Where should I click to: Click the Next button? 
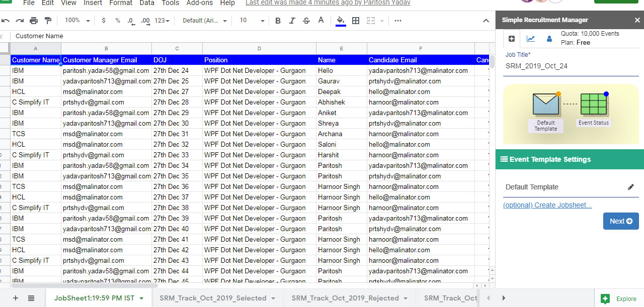(621, 221)
